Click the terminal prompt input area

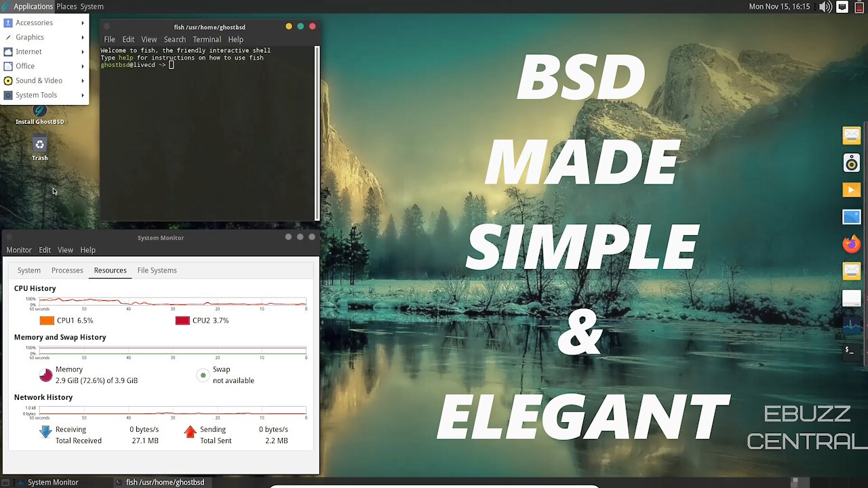(x=172, y=65)
